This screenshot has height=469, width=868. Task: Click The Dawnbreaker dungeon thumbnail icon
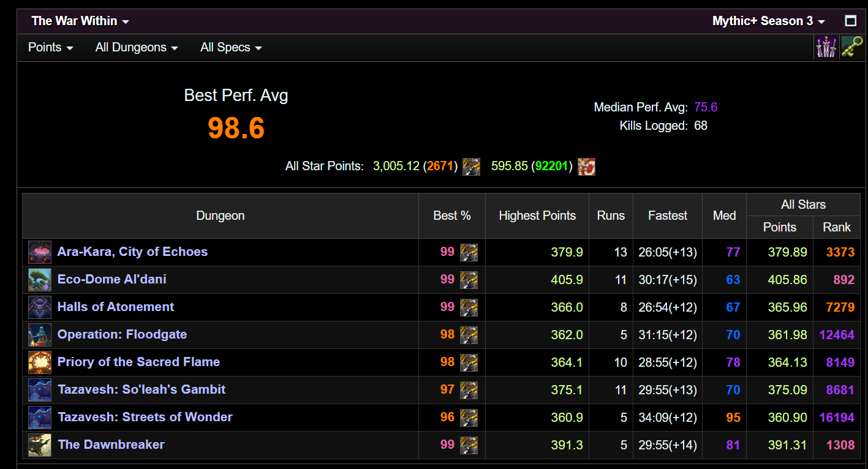(40, 445)
